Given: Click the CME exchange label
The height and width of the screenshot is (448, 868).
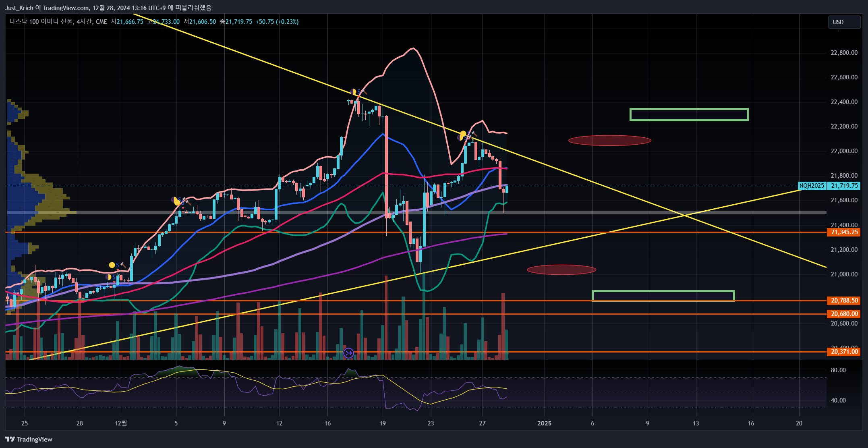Looking at the screenshot, I should point(102,22).
